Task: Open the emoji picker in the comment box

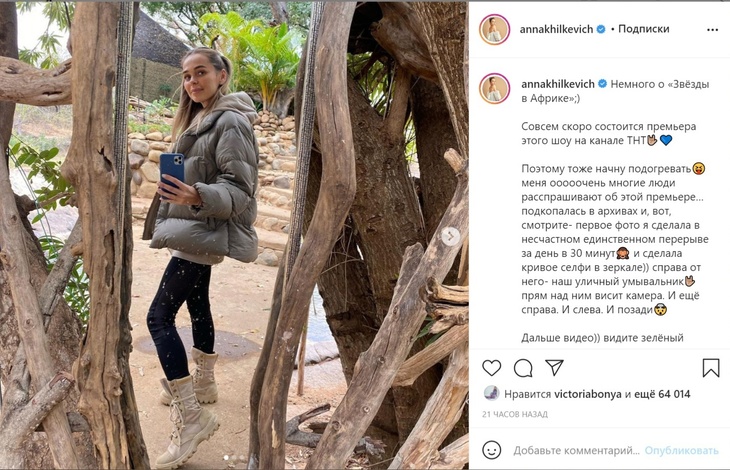Action: [x=491, y=450]
